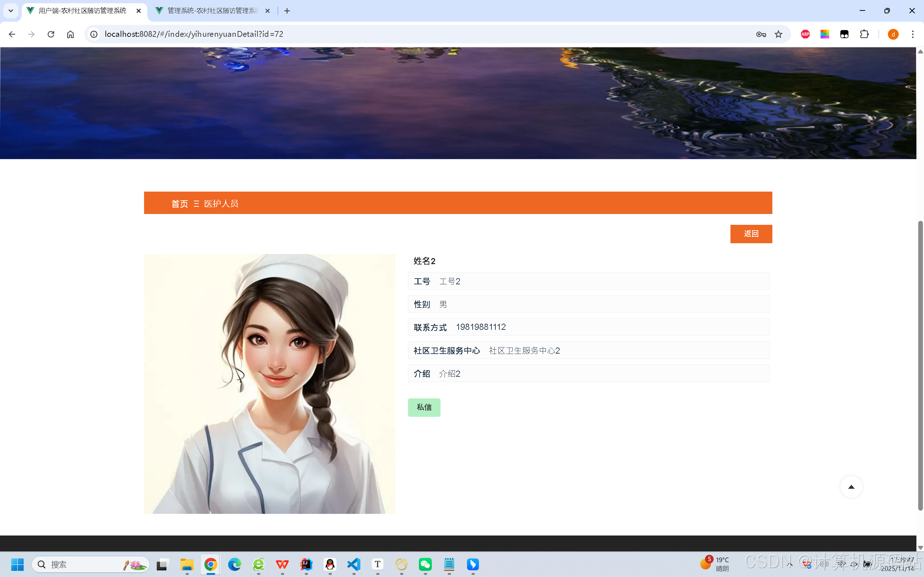Open the green e browser taskbar icon
The image size is (924, 577).
click(259, 564)
